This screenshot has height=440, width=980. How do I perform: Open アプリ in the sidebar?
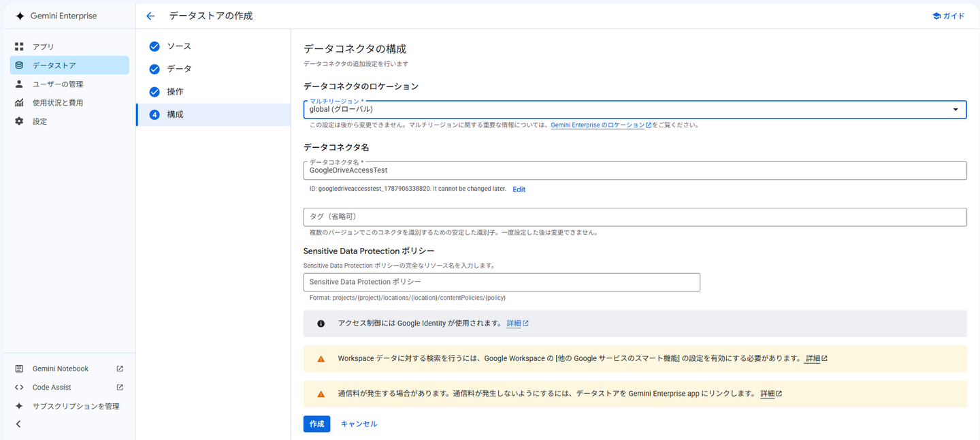(69, 47)
